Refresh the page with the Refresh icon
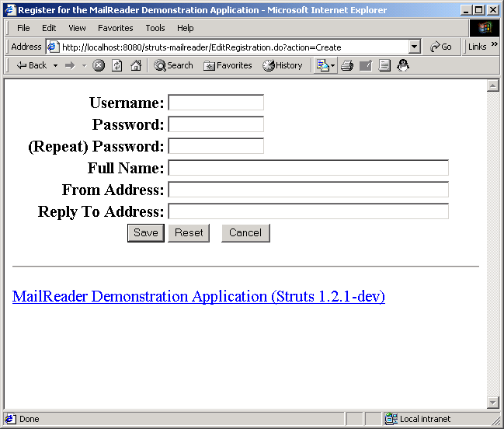The height and width of the screenshot is (429, 504). (x=117, y=65)
